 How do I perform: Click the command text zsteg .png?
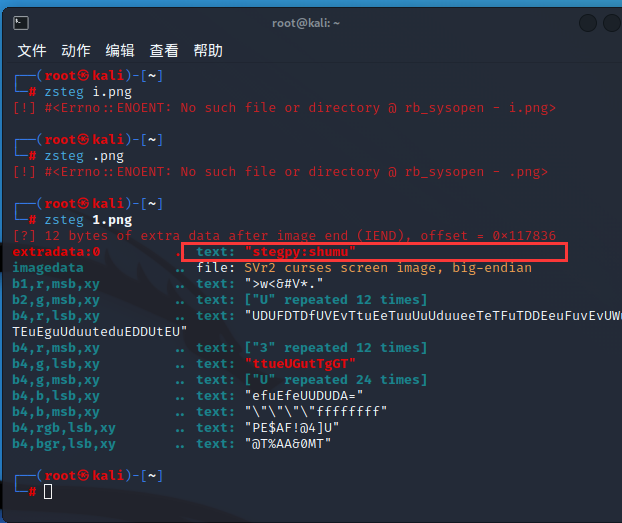click(84, 156)
